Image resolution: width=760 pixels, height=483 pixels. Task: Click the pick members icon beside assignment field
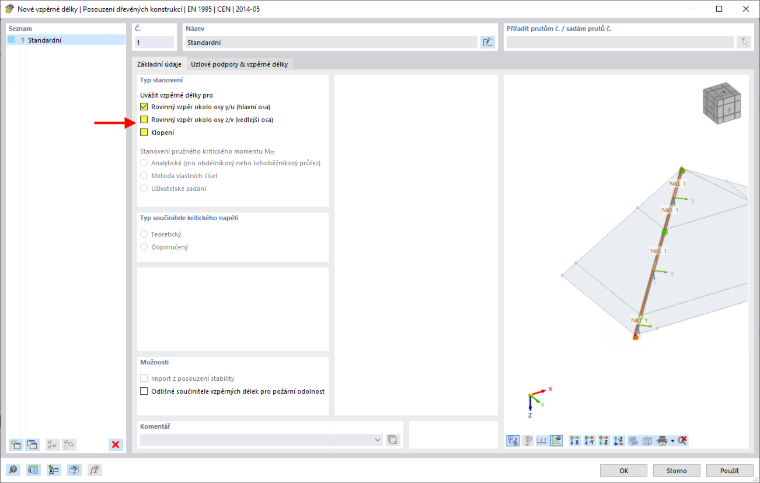click(744, 42)
